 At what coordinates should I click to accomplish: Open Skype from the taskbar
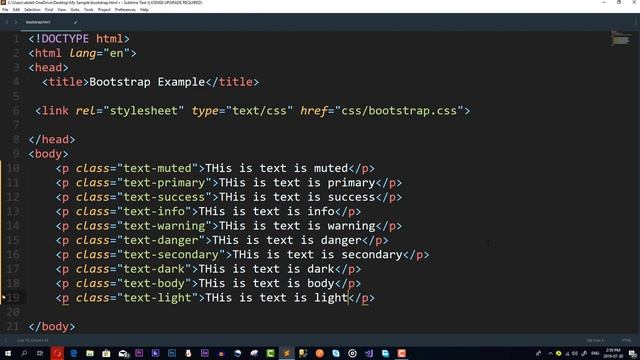coord(336,353)
